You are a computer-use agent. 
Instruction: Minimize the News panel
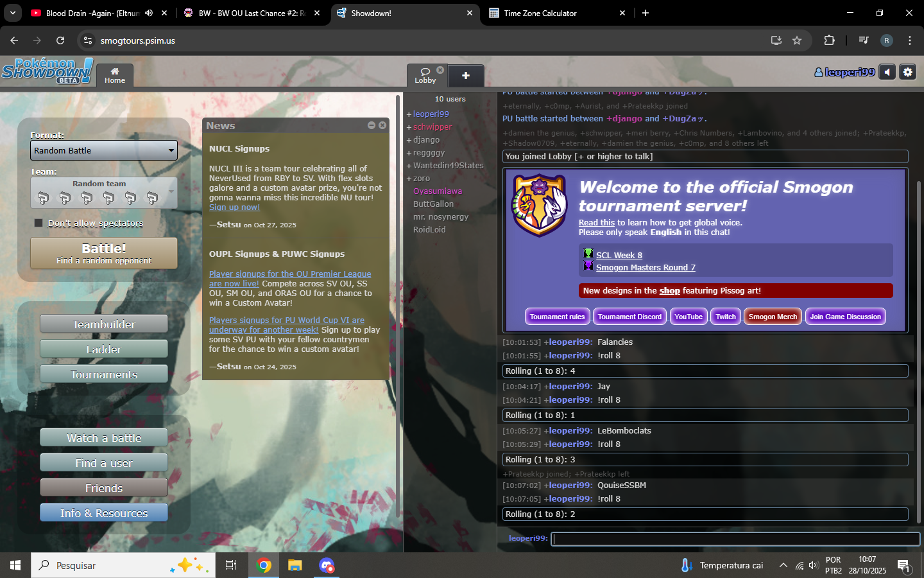[x=372, y=125]
